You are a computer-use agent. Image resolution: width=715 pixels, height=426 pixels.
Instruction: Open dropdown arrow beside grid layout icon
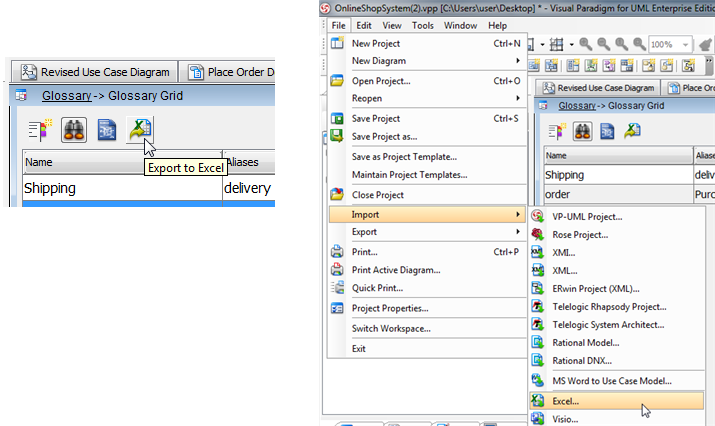tap(571, 45)
